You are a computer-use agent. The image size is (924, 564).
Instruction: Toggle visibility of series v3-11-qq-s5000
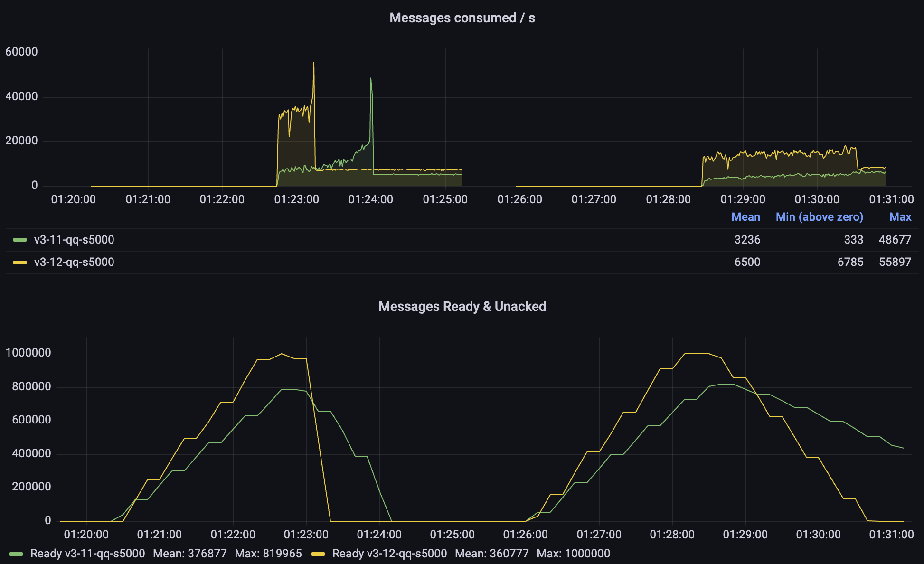74,240
